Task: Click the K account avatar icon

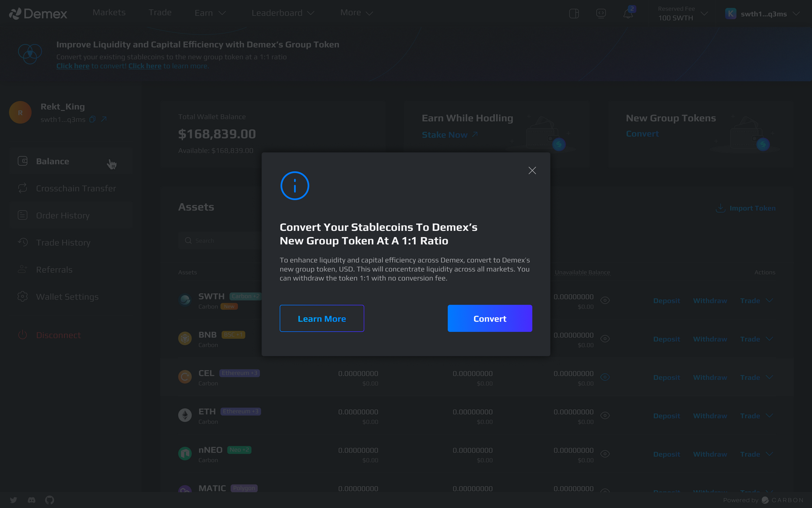Action: point(730,13)
